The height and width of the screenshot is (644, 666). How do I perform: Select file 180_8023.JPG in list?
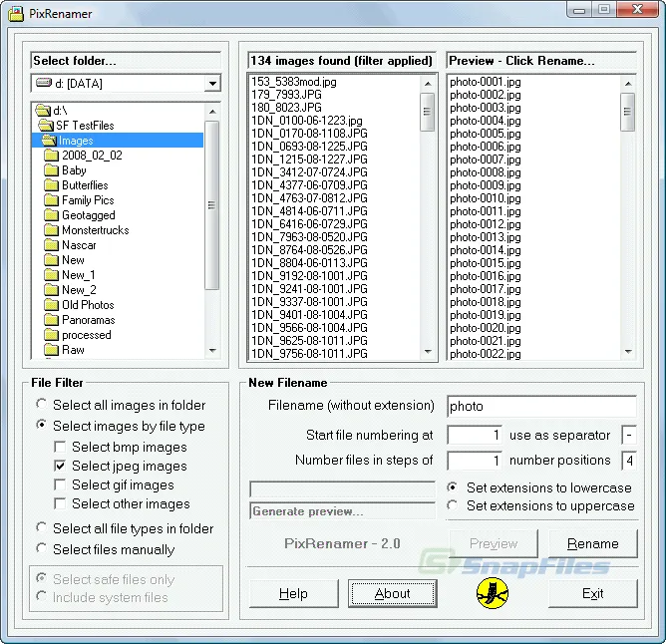pyautogui.click(x=287, y=108)
